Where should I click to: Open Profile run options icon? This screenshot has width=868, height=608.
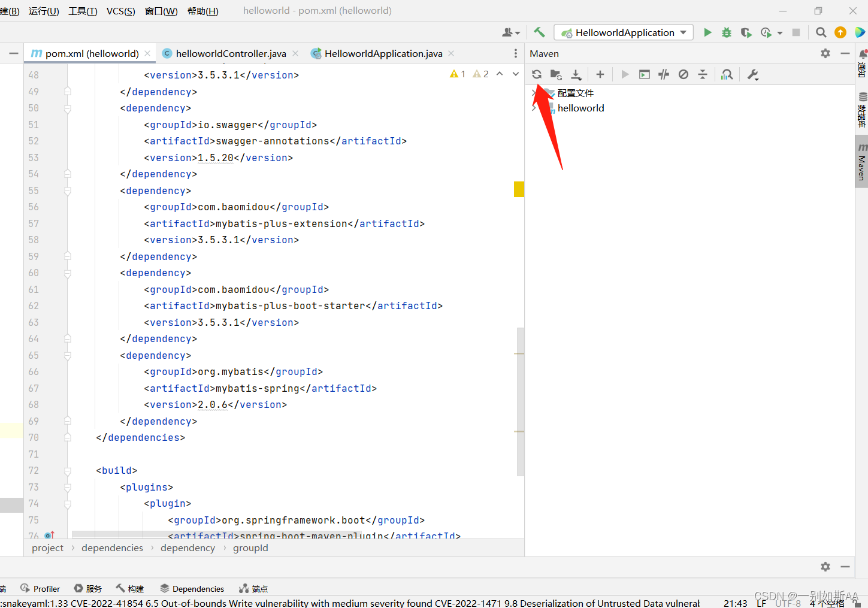point(766,32)
